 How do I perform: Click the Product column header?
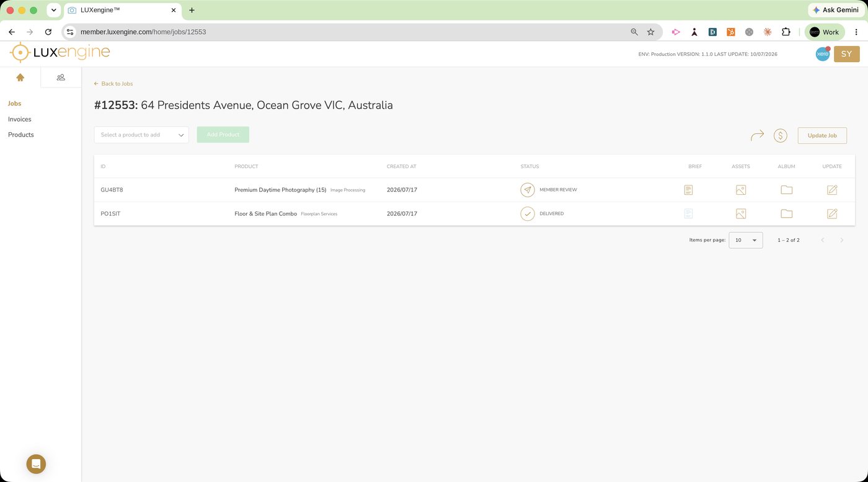point(246,166)
